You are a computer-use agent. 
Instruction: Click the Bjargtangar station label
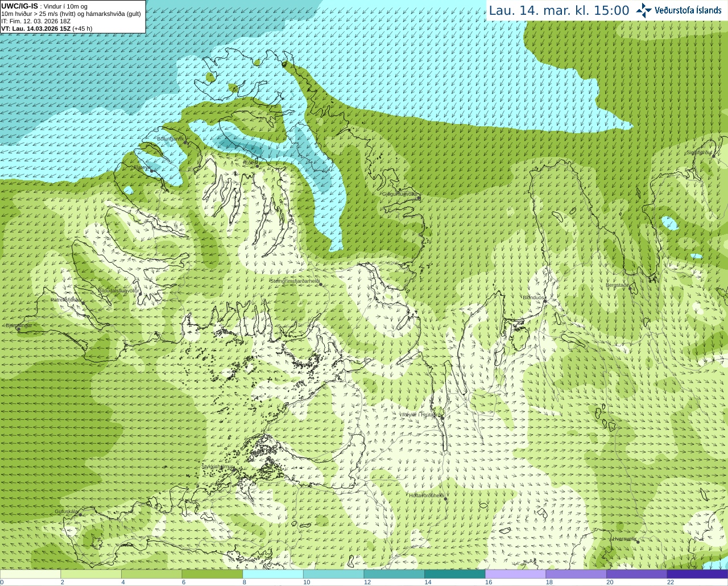click(x=19, y=325)
